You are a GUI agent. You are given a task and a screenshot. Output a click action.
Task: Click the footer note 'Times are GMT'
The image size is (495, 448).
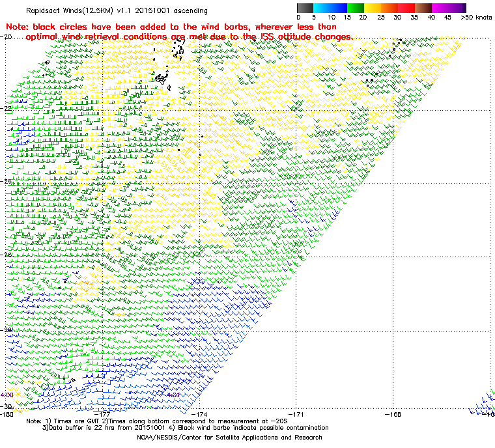pos(77,421)
